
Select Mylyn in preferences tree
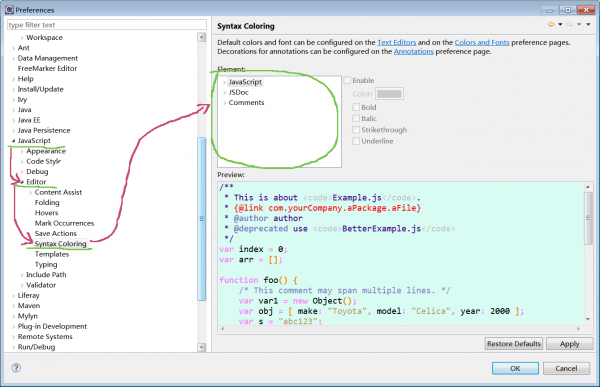(x=28, y=316)
